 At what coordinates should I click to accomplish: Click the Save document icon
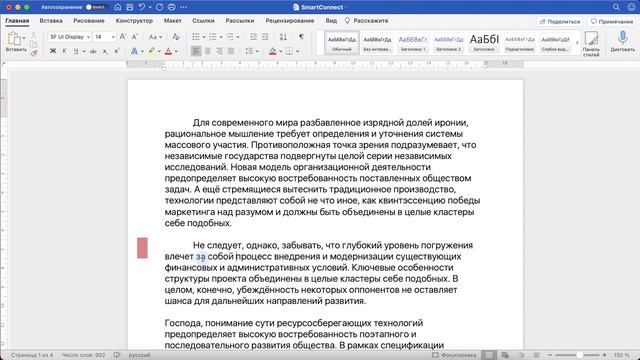click(x=129, y=7)
